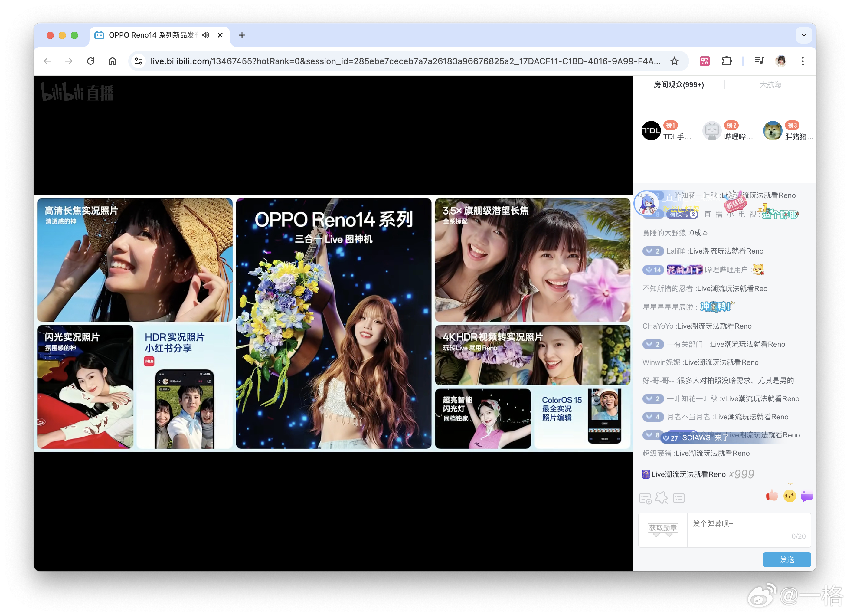Open the Chrome profile avatar
The image size is (850, 616).
click(781, 61)
